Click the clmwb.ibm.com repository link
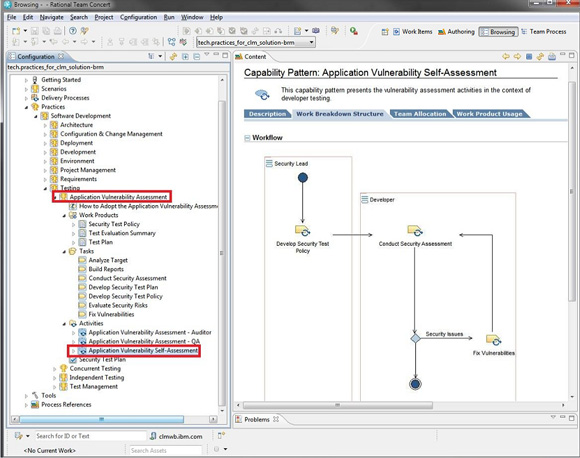The height and width of the screenshot is (458, 580). click(x=181, y=437)
